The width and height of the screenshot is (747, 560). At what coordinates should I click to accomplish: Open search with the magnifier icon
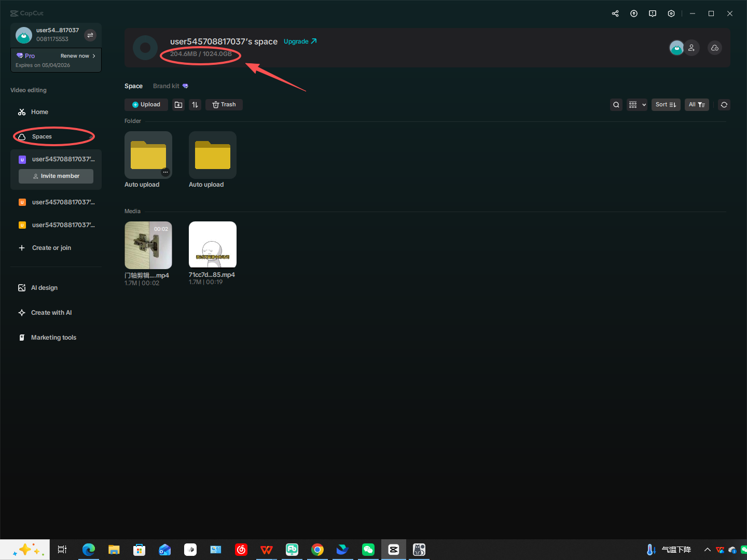[616, 105]
